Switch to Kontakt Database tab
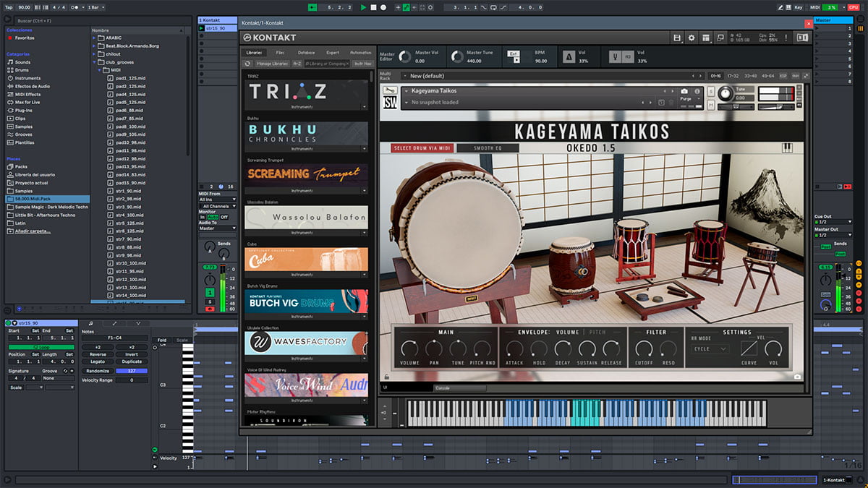 pos(307,53)
